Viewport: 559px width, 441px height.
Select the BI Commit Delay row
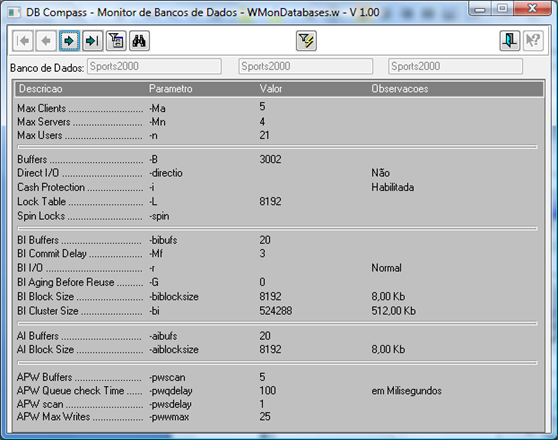[x=278, y=254]
